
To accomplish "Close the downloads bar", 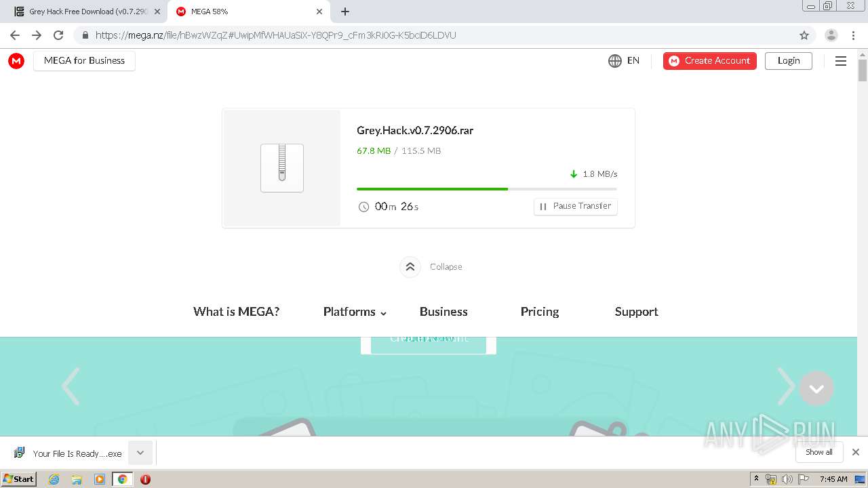I will pos(856,452).
